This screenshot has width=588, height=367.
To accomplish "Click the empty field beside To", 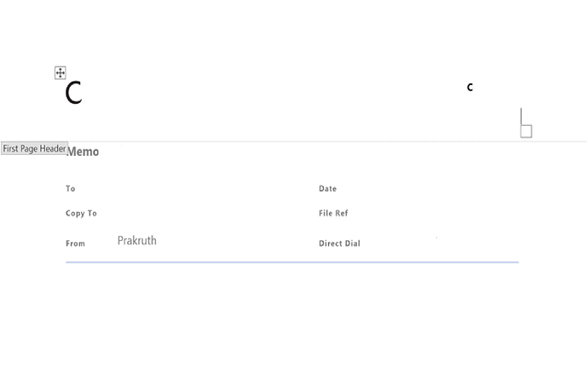I will (196, 189).
